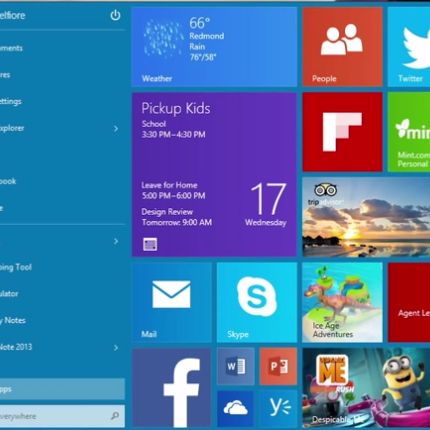Image resolution: width=430 pixels, height=430 pixels.
Task: Open the Calendar tile showing Pickup Kids
Action: pyautogui.click(x=214, y=175)
